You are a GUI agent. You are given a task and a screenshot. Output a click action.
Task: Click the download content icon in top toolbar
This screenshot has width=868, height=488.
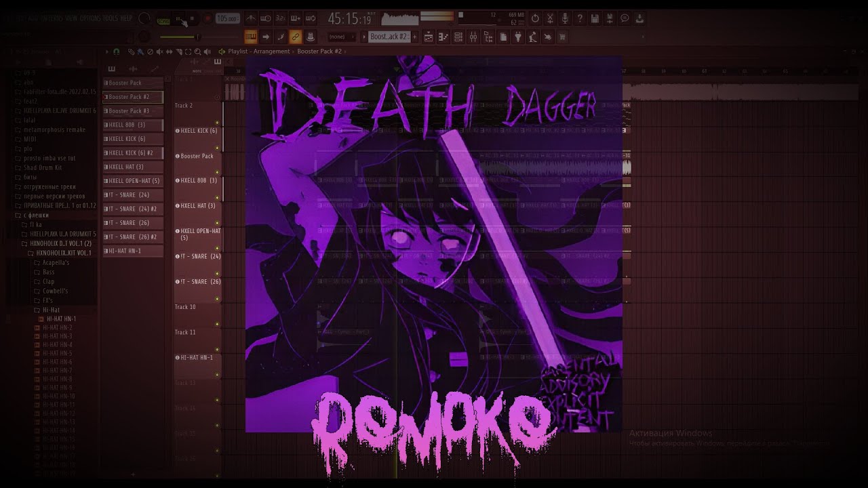[639, 18]
